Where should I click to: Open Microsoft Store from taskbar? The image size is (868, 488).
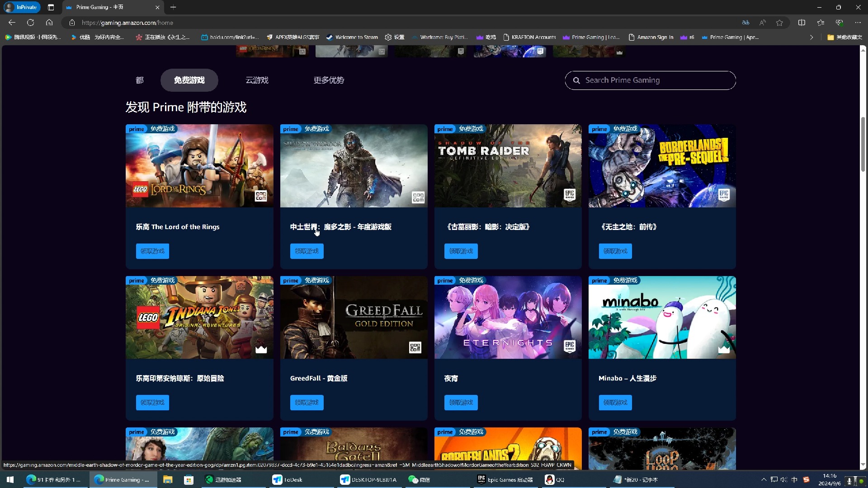coord(189,479)
